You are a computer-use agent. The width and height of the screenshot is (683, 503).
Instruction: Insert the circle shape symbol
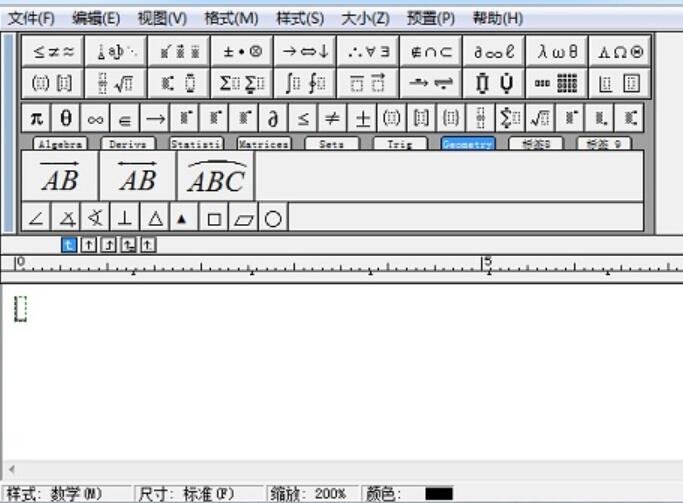click(273, 218)
